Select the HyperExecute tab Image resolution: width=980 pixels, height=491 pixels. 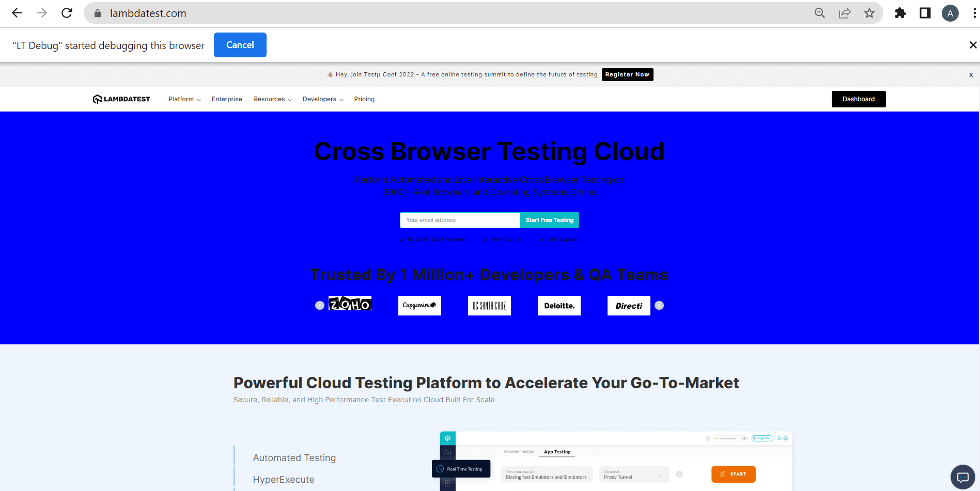coord(284,480)
